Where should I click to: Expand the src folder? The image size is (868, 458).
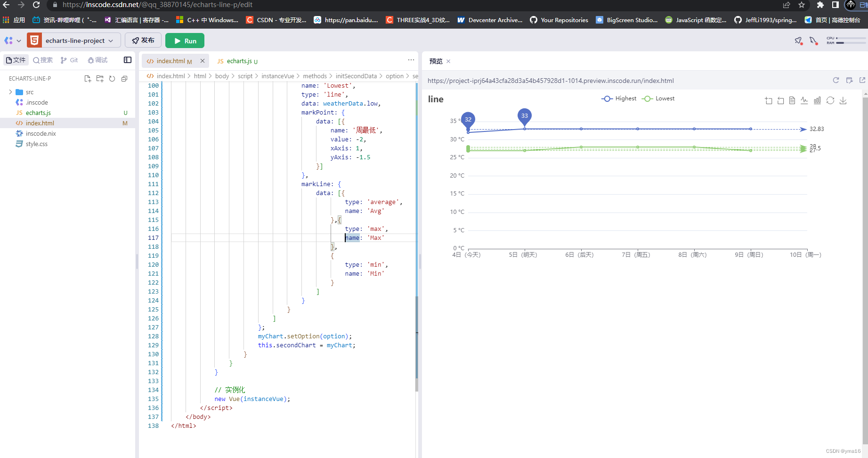click(x=10, y=92)
